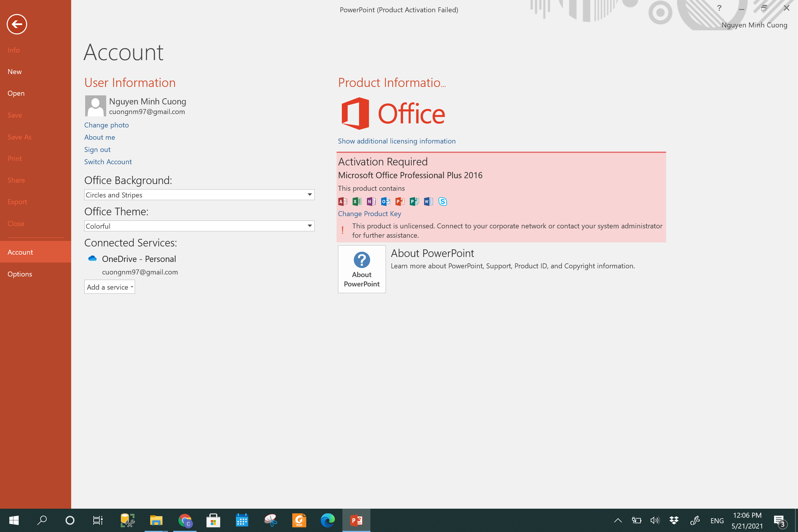
Task: Open the orange PDF reader on the taskbar
Action: click(x=299, y=520)
